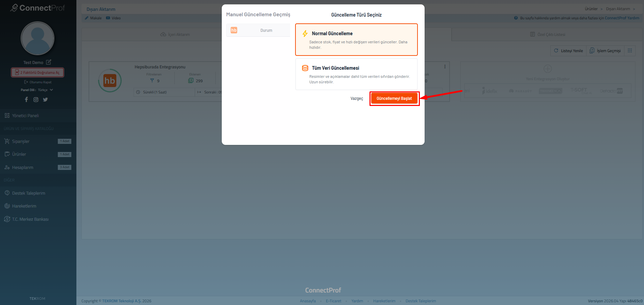Click the Eklenen count 299
The height and width of the screenshot is (305, 644).
click(x=199, y=81)
